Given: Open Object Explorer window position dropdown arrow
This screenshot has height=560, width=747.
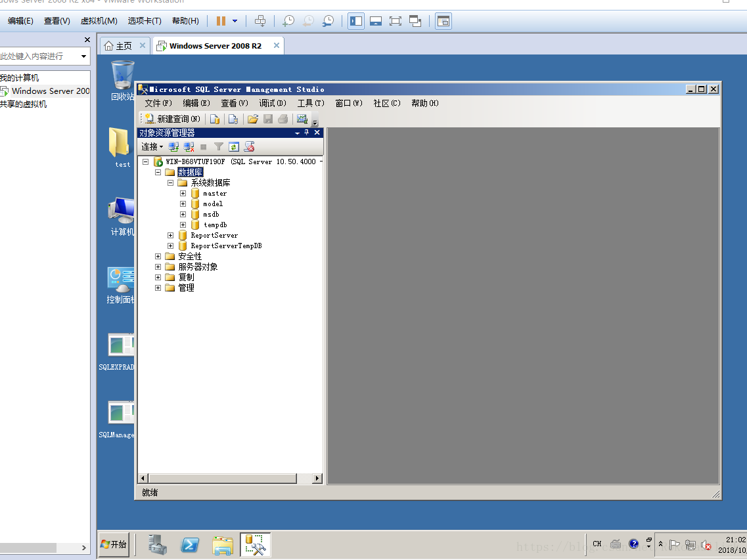Looking at the screenshot, I should (x=297, y=133).
